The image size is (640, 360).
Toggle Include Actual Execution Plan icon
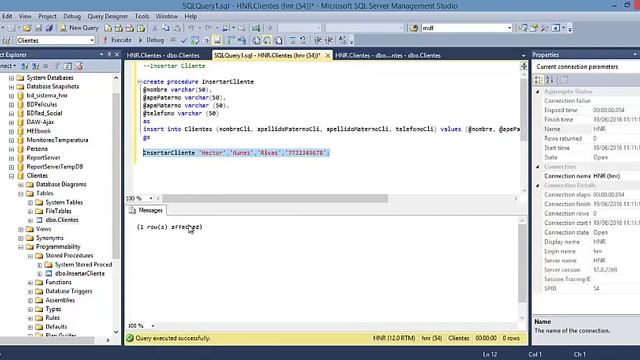(x=231, y=40)
